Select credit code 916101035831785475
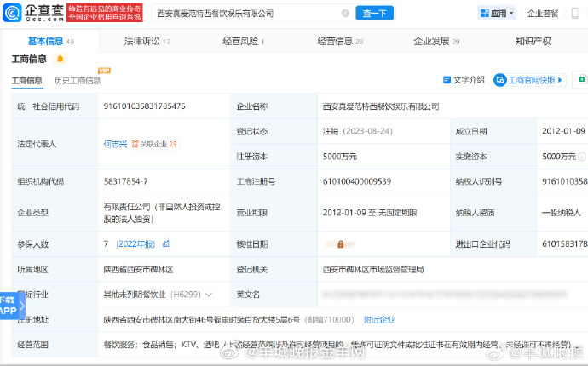The width and height of the screenshot is (588, 366). click(144, 106)
